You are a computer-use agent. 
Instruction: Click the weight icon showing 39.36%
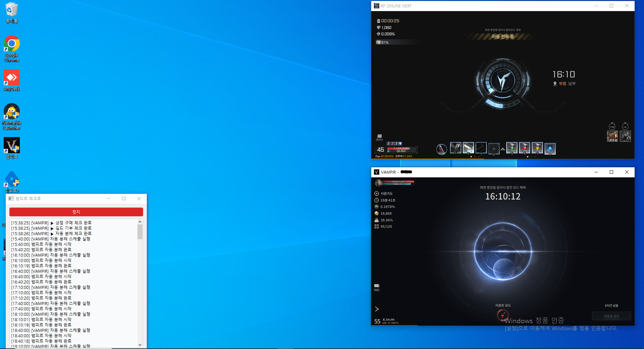pos(376,220)
